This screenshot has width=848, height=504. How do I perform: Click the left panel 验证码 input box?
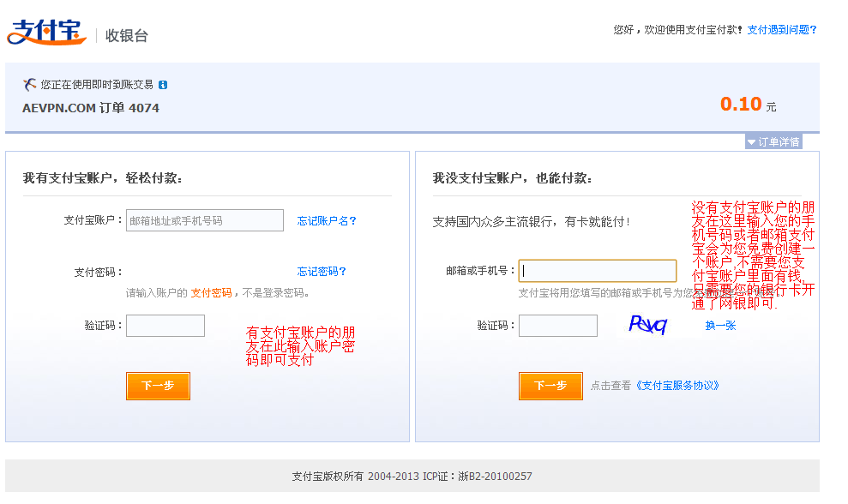pos(165,326)
